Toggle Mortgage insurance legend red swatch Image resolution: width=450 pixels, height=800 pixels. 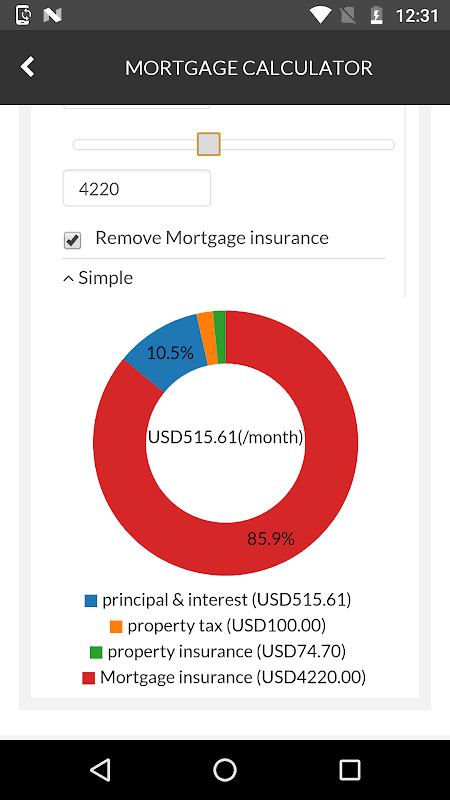(x=88, y=678)
